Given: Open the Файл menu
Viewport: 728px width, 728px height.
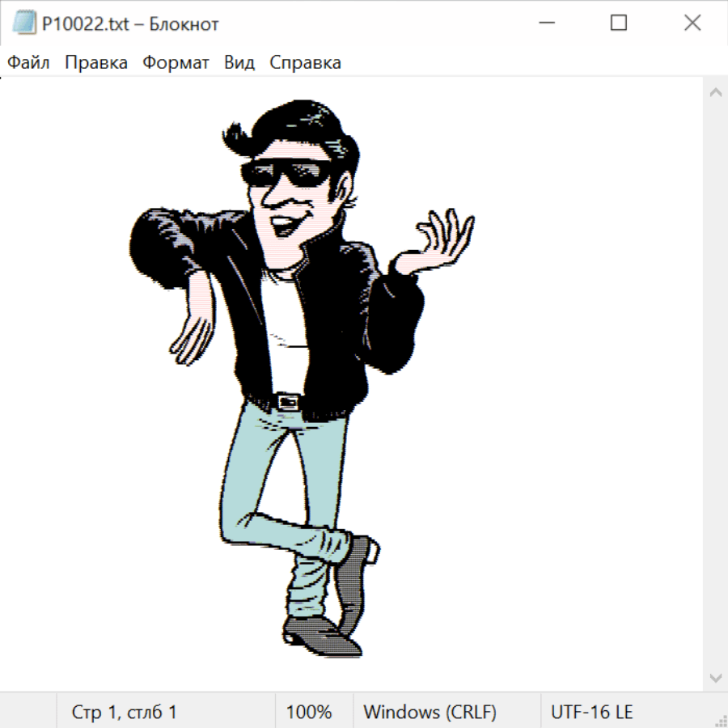Looking at the screenshot, I should coord(28,63).
